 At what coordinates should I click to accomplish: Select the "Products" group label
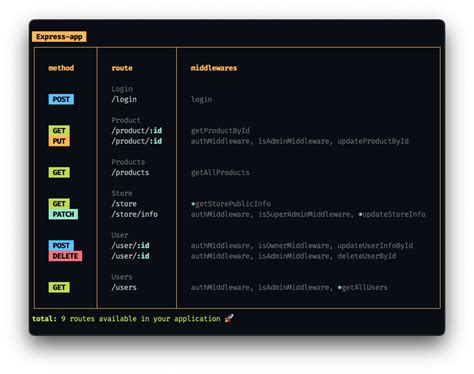tap(128, 162)
